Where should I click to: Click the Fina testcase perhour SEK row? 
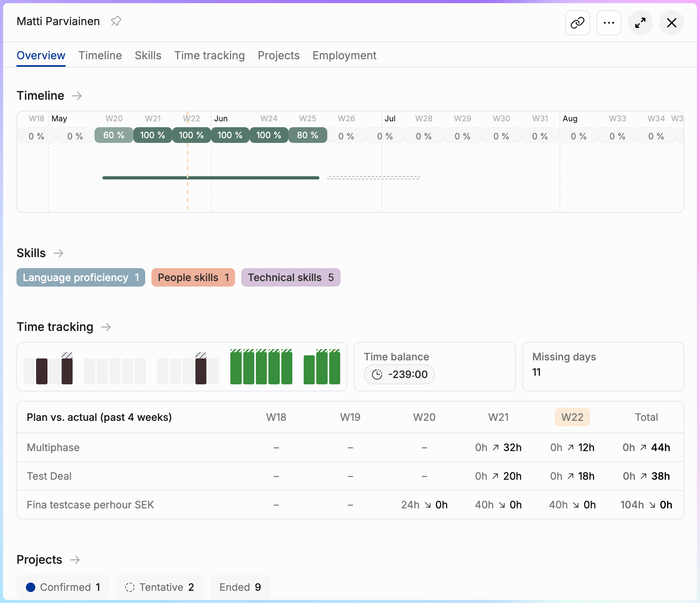[350, 505]
